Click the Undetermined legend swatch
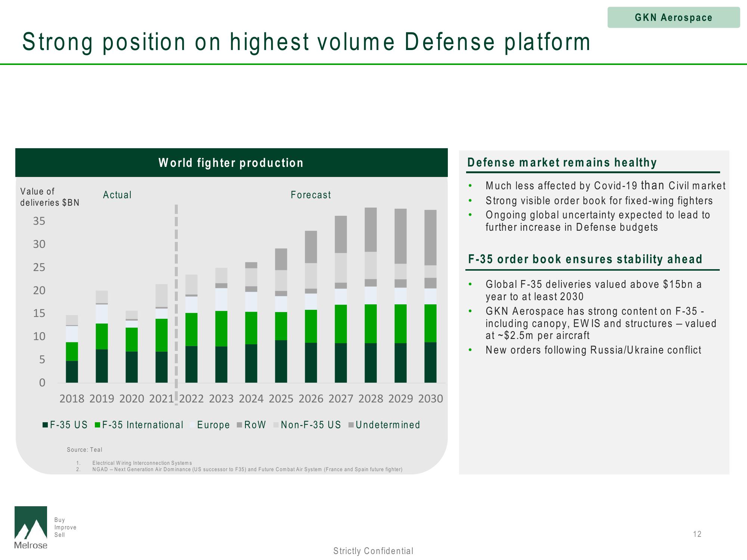Screen dimensions: 747x560 point(351,425)
